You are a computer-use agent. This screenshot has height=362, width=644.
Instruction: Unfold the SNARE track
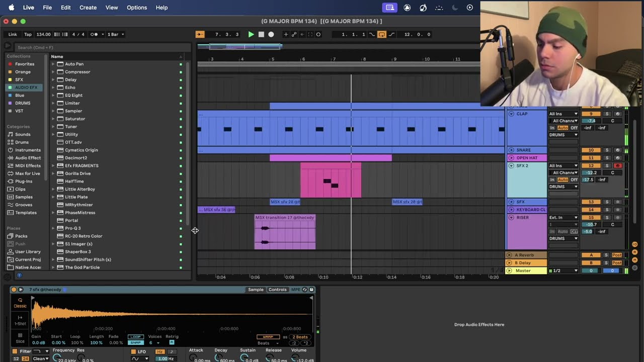click(x=511, y=150)
